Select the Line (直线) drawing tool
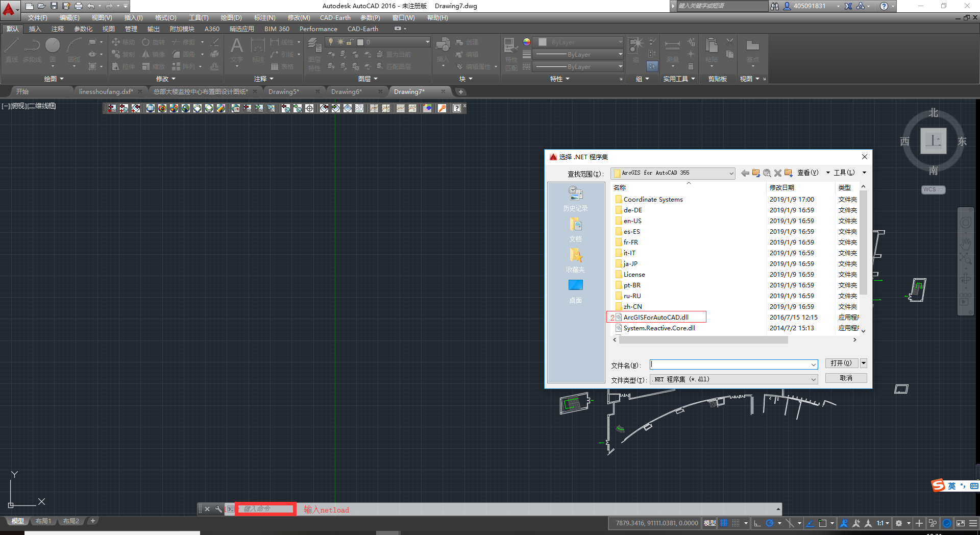The width and height of the screenshot is (980, 535). (x=12, y=50)
